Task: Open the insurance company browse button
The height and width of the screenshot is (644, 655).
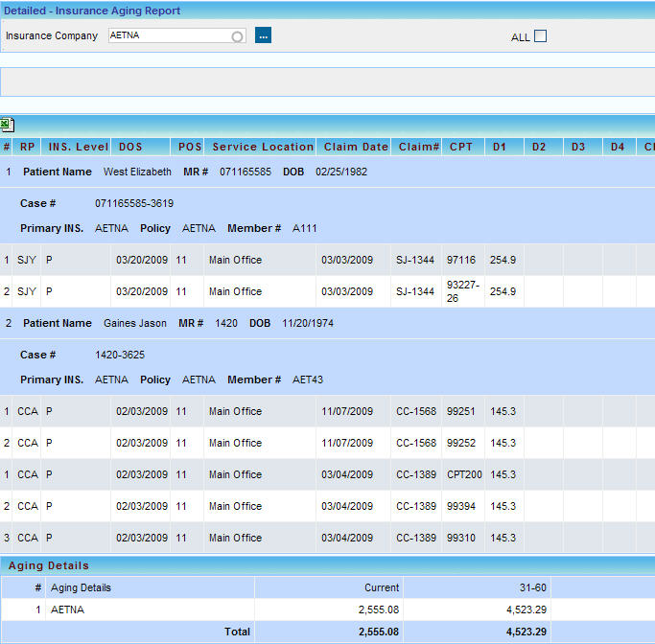Action: point(263,35)
